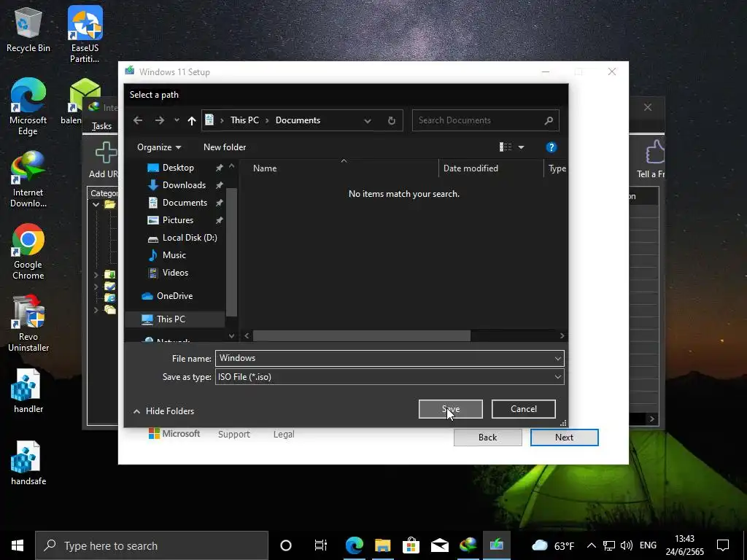Show hidden system tray icons

591,545
